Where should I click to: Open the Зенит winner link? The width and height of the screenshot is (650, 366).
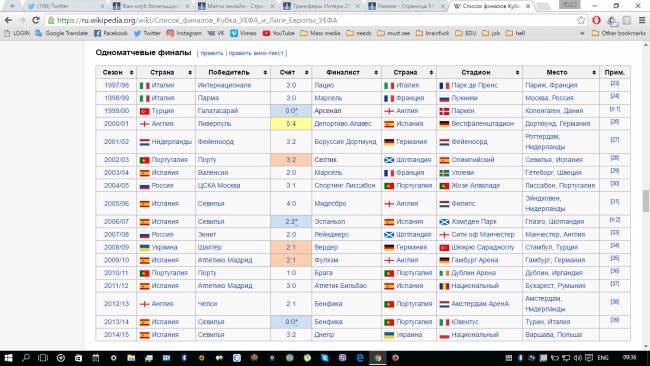(x=207, y=235)
